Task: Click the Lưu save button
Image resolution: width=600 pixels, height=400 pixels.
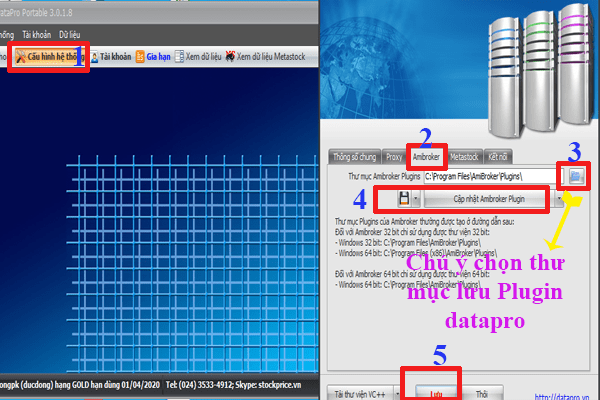Action: point(435,394)
